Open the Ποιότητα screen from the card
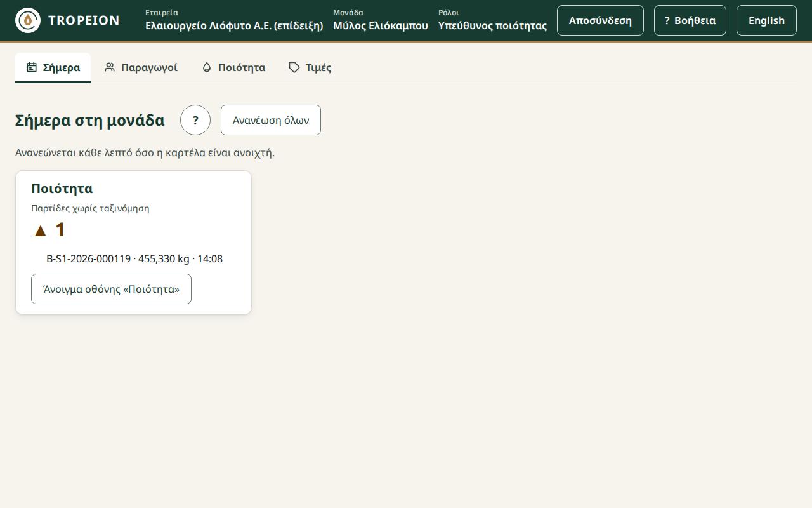 tap(111, 289)
